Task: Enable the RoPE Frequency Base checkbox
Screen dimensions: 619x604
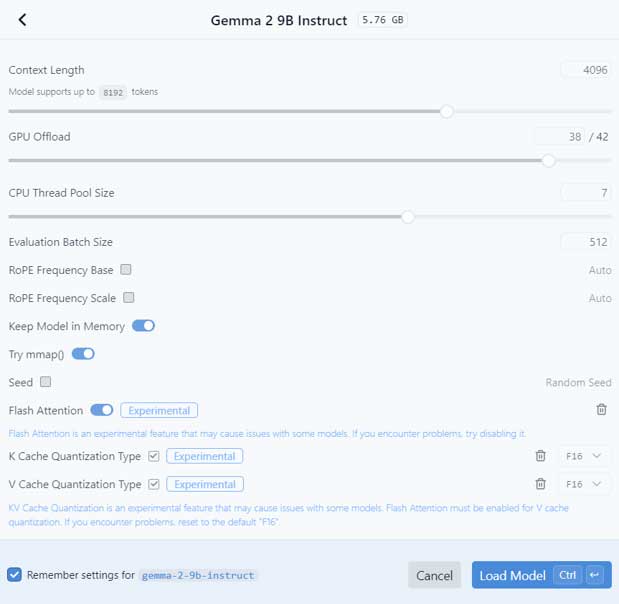Action: [126, 270]
